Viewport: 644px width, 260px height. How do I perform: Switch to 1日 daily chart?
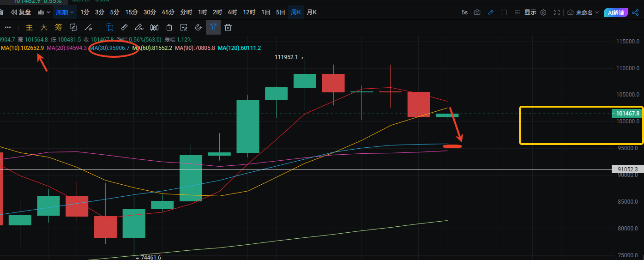pos(265,12)
